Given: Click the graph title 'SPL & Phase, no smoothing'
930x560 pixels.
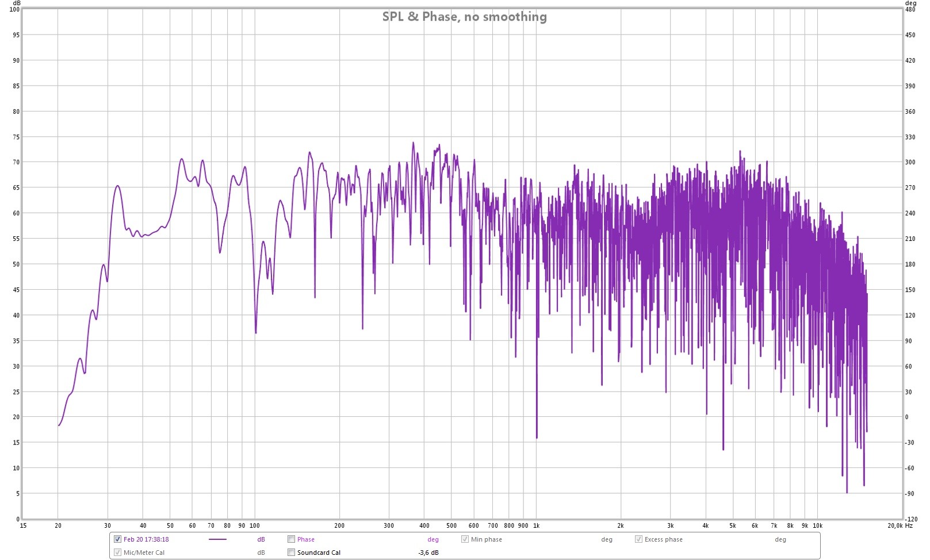Looking at the screenshot, I should [x=464, y=17].
